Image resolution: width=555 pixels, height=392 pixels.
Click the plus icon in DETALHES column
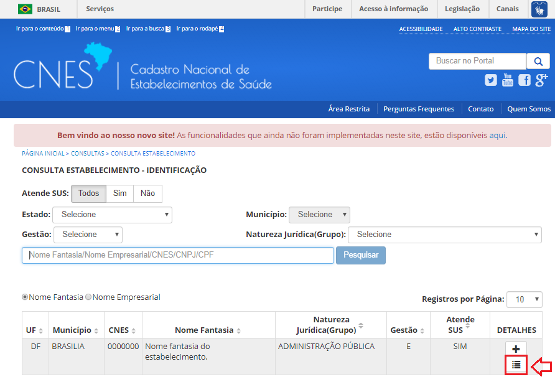(x=516, y=349)
